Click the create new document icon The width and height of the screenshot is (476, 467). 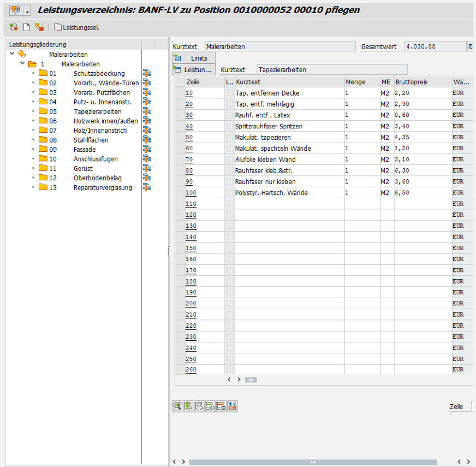click(x=26, y=27)
